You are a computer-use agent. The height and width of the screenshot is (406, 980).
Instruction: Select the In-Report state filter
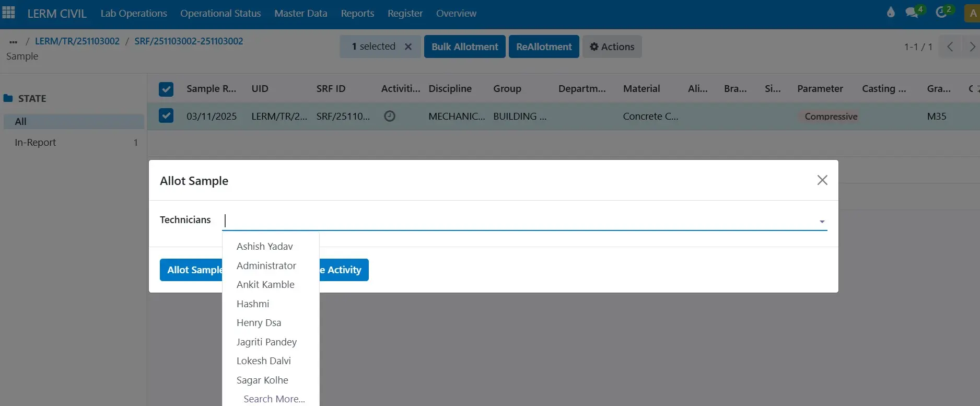coord(35,142)
